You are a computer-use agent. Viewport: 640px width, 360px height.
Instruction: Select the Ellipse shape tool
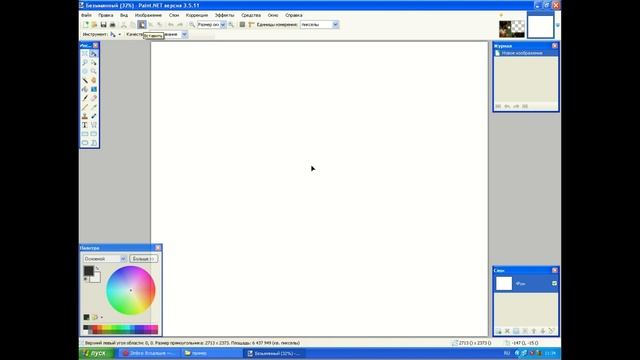click(x=85, y=143)
